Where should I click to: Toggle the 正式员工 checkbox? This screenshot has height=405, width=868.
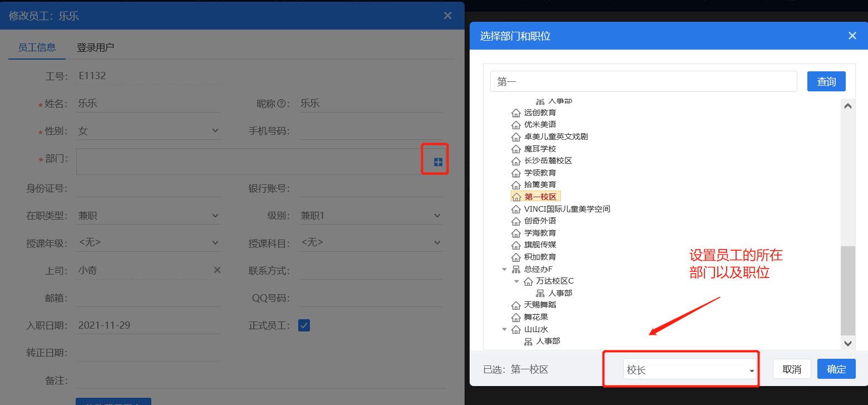[x=304, y=325]
